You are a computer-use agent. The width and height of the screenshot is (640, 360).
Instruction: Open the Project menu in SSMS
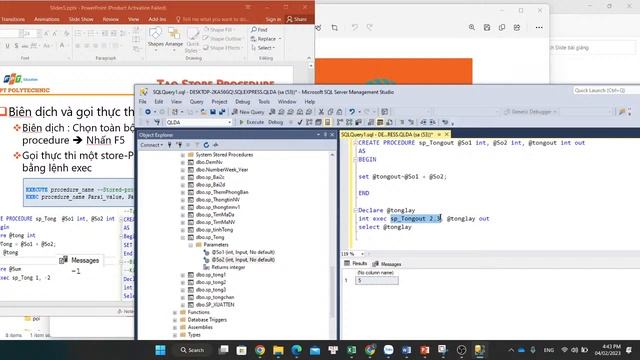point(219,102)
